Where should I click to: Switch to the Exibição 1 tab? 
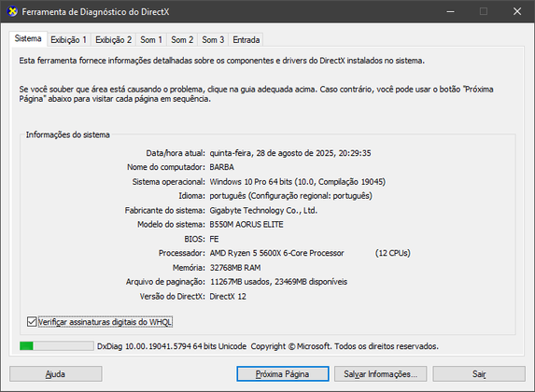coord(68,40)
